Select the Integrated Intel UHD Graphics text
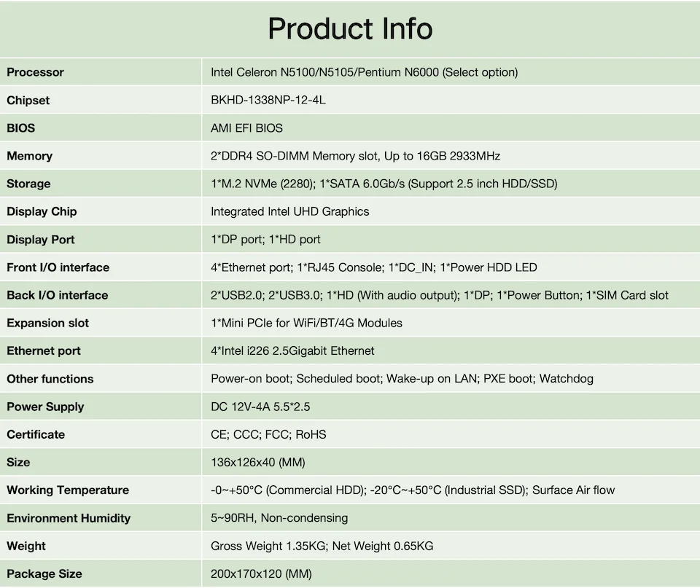This screenshot has width=700, height=588. pyautogui.click(x=289, y=211)
